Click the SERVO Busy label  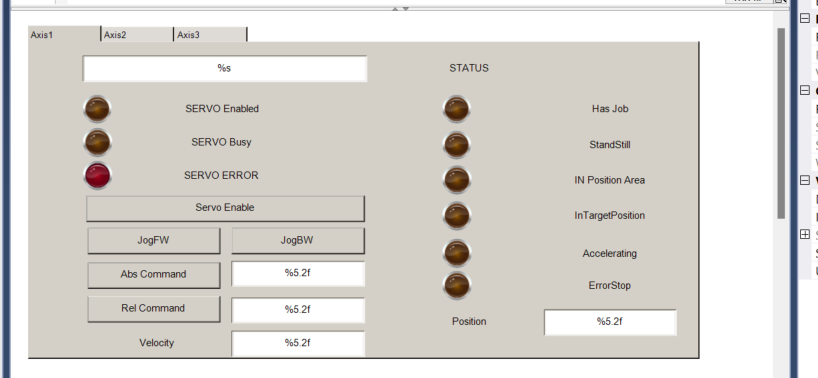click(x=221, y=142)
